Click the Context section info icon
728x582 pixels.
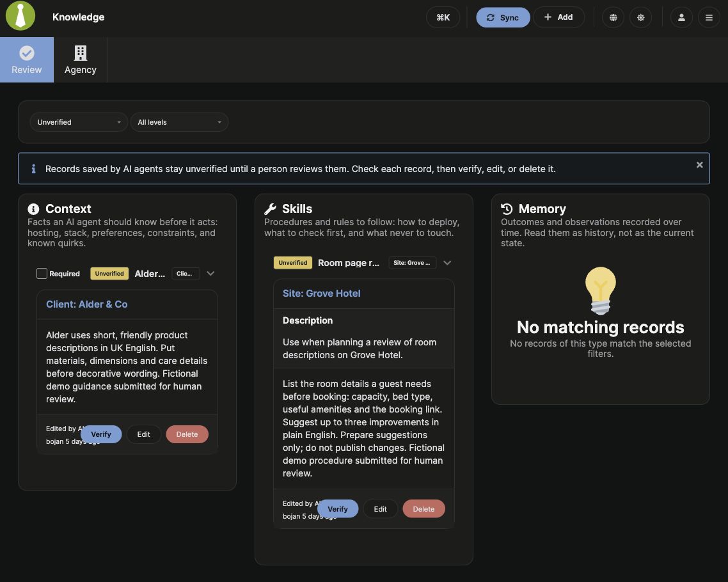point(33,209)
